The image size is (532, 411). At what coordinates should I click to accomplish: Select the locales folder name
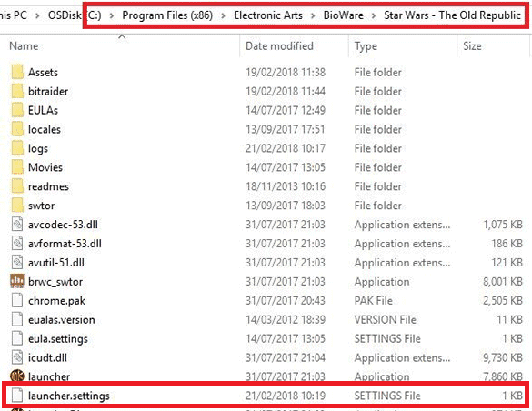click(x=45, y=129)
